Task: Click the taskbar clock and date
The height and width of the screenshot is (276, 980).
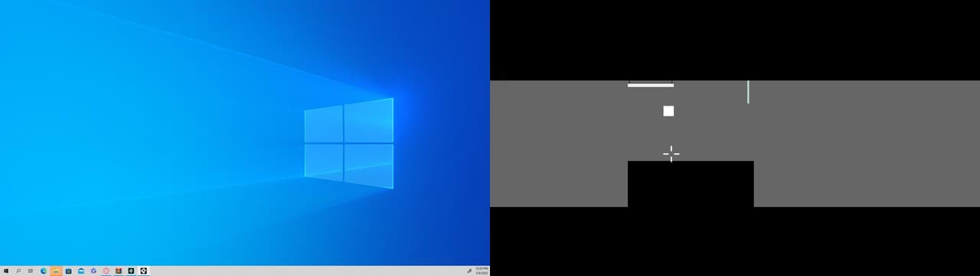Action: (x=481, y=271)
